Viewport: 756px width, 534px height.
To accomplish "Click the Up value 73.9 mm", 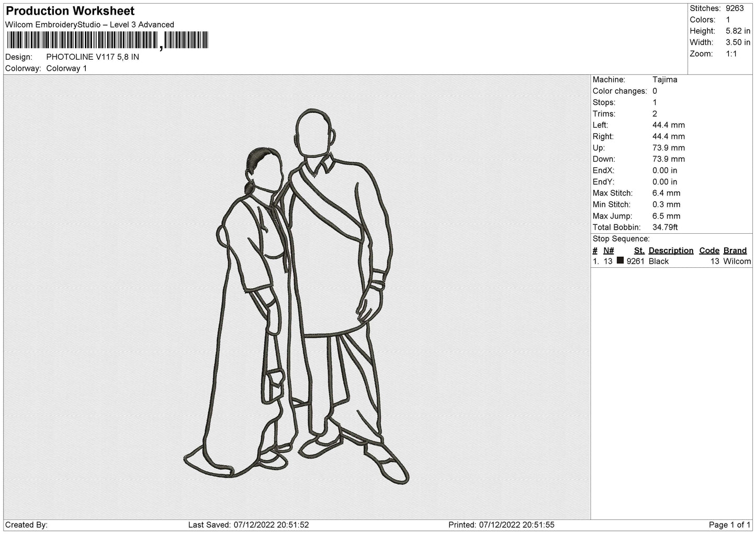I will pos(669,148).
